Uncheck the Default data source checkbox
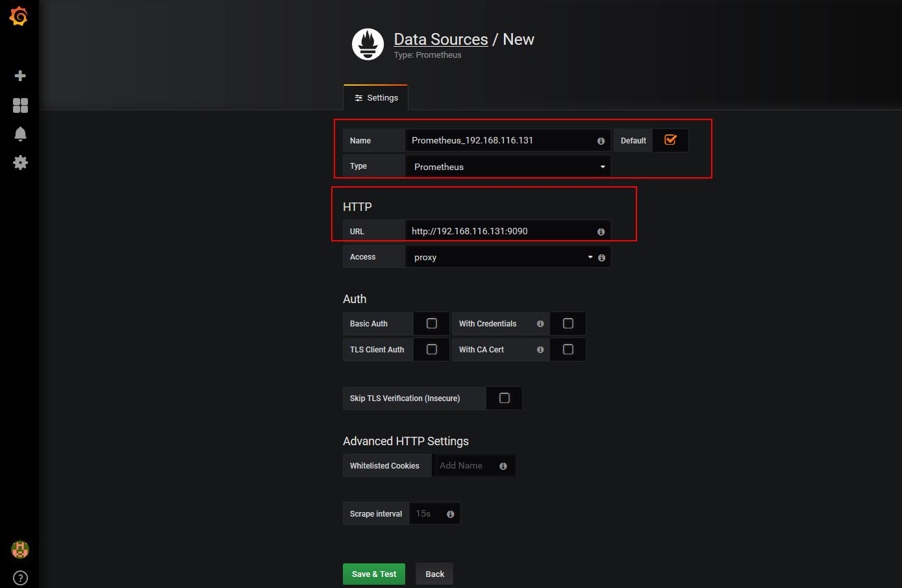 [x=670, y=140]
